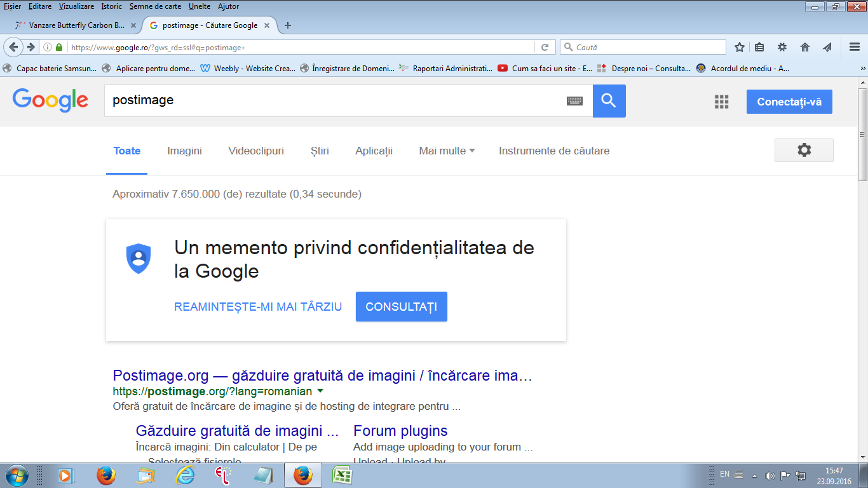
Task: Open the Editare menu
Action: coord(40,6)
